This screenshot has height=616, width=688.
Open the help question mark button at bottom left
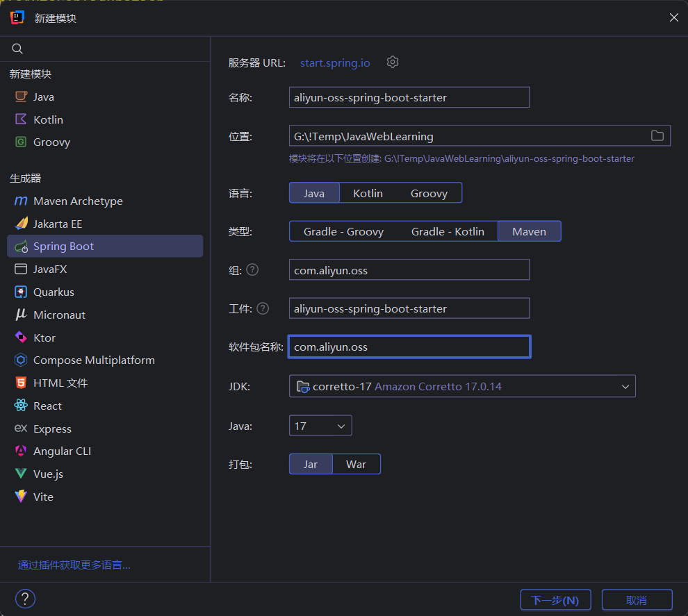(25, 599)
